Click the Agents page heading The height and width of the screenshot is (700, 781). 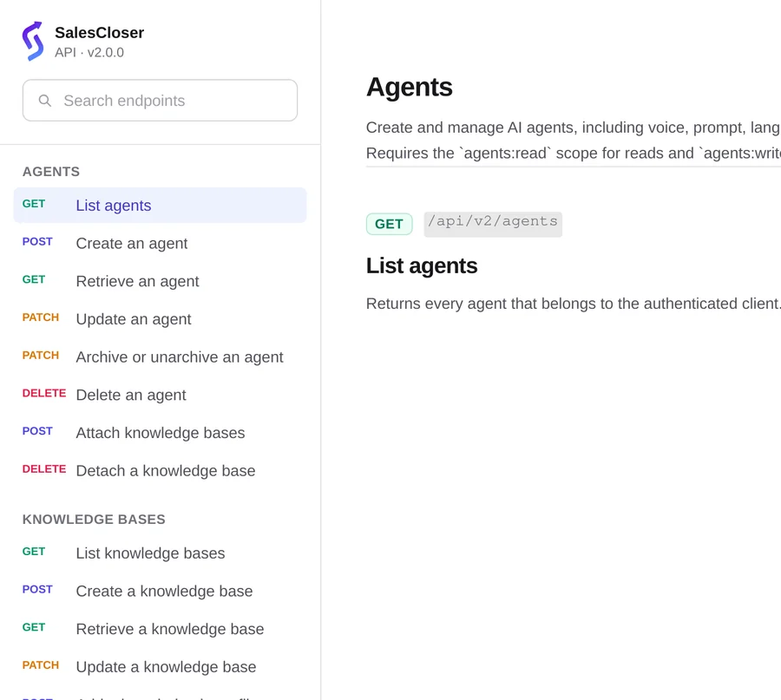(409, 87)
